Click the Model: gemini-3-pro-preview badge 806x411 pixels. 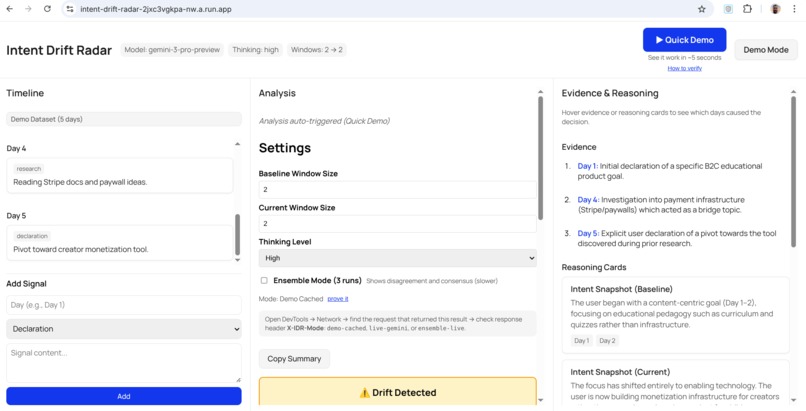[172, 50]
